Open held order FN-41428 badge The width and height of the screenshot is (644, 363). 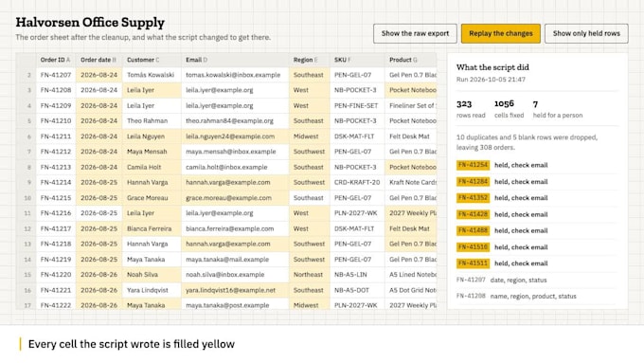tap(473, 214)
